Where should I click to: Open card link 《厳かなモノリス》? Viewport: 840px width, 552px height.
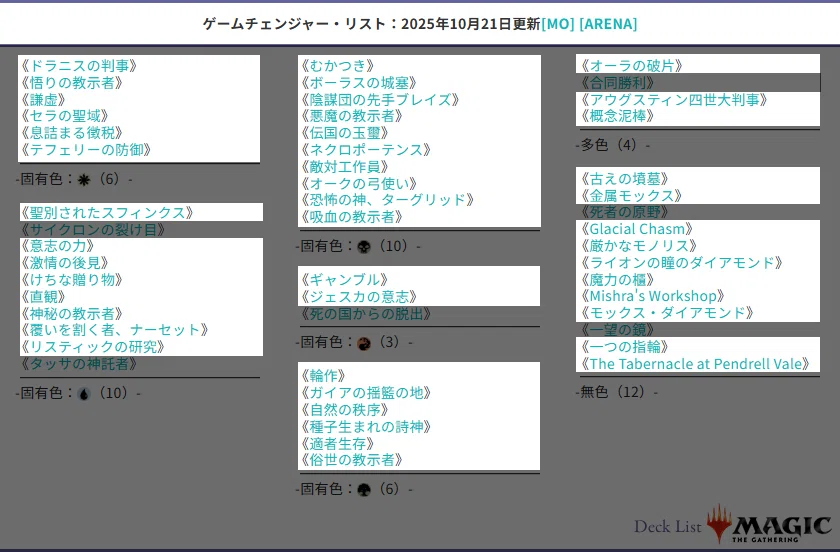tap(639, 246)
